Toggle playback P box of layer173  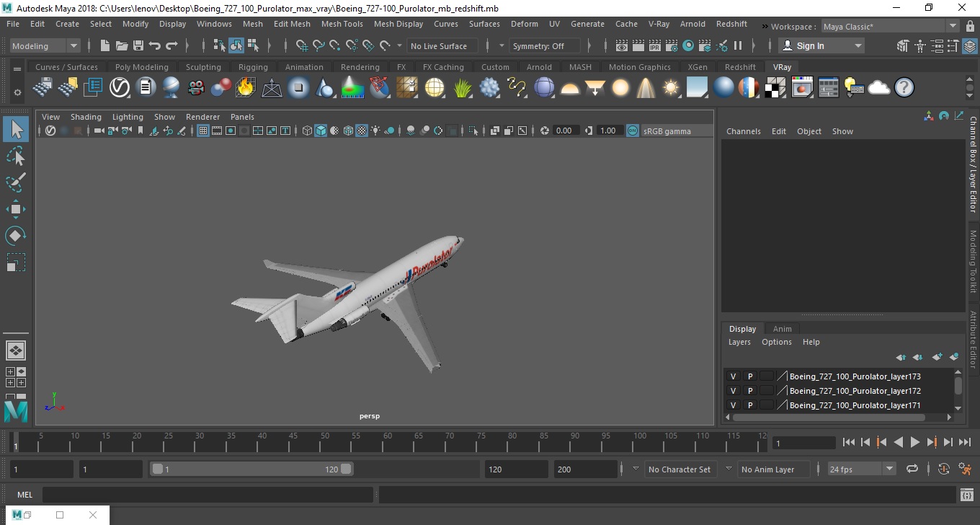[x=749, y=376]
